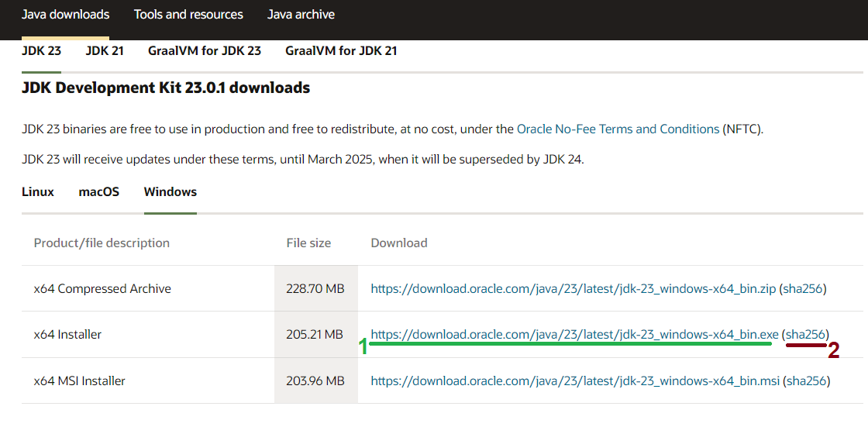Click the JDK Development Kit 23.0.1 downloads heading
Screen dimensions: 868x427
[166, 88]
